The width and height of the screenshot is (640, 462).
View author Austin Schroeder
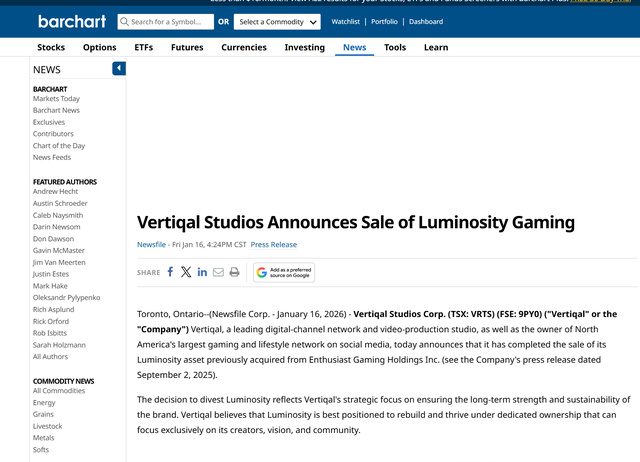[x=60, y=203]
